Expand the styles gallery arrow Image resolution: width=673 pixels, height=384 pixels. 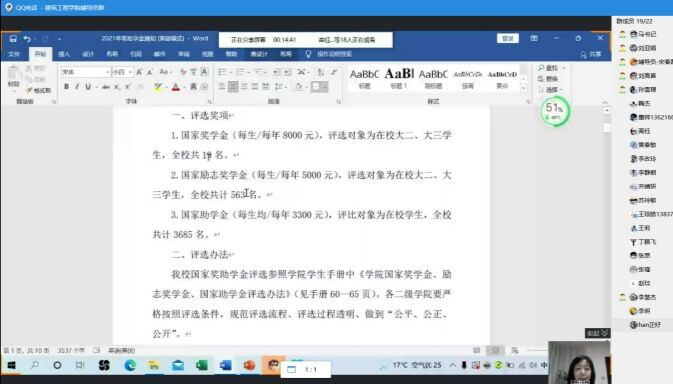click(x=524, y=89)
